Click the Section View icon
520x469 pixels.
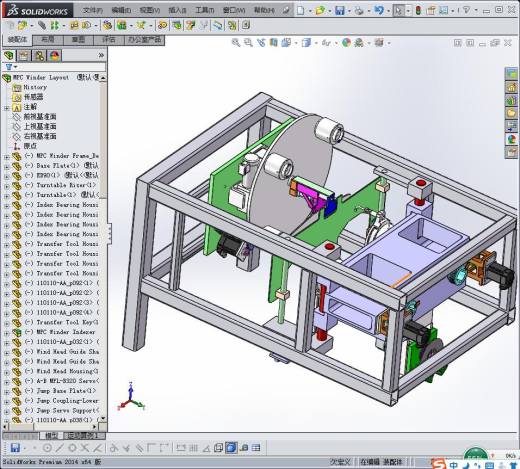pos(274,43)
